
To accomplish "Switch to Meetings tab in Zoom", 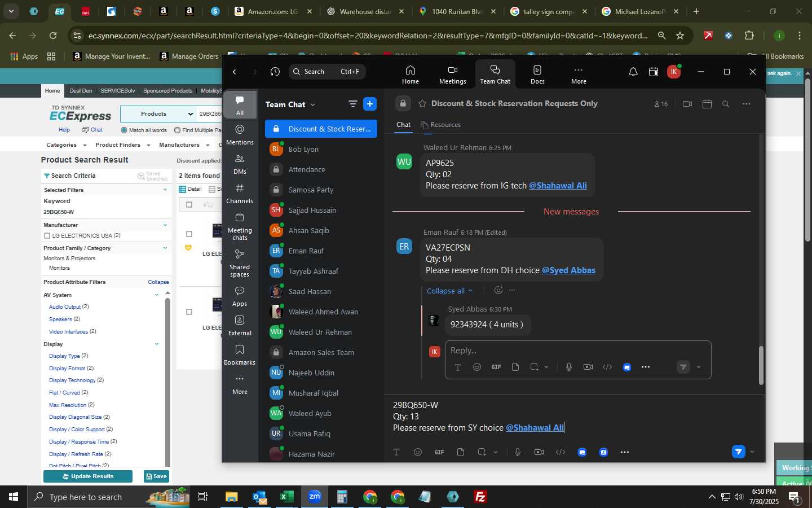I will [452, 75].
